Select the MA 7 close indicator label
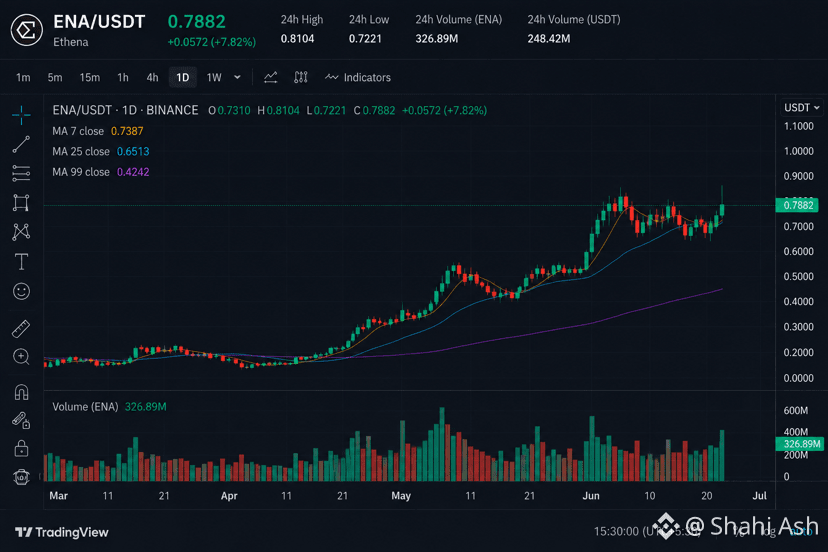 [x=78, y=131]
